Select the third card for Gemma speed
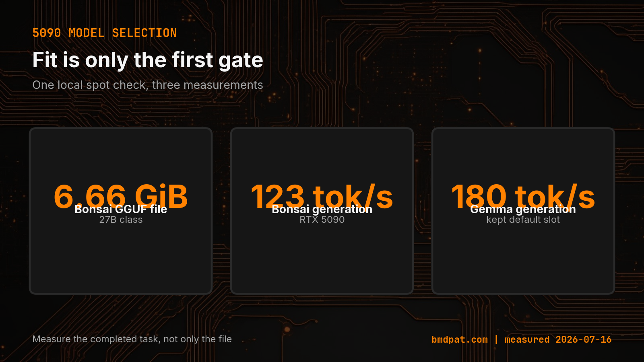Viewport: 644px width, 362px height. (523, 211)
